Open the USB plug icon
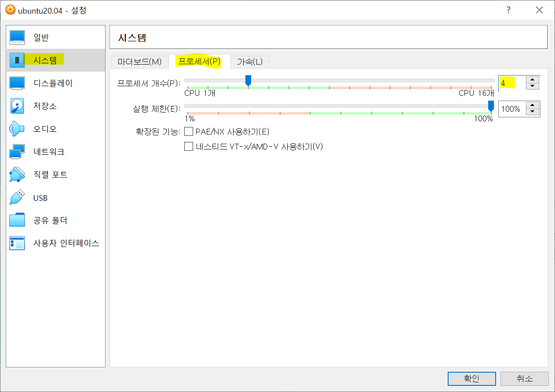 click(x=17, y=197)
